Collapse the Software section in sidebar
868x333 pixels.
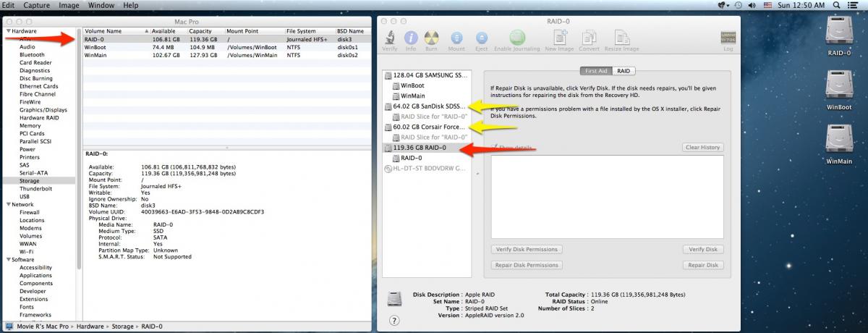pyautogui.click(x=7, y=259)
